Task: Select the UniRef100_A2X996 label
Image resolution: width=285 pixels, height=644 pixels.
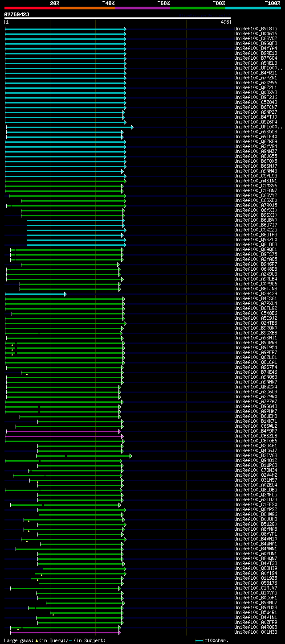Action: point(256,83)
